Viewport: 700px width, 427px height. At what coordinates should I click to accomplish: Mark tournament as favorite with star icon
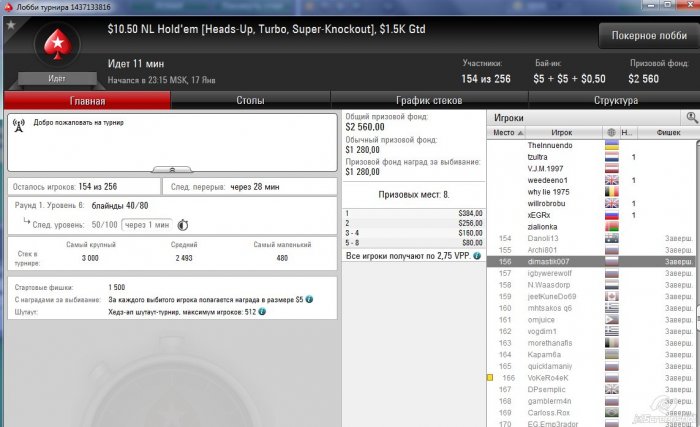coord(11,25)
